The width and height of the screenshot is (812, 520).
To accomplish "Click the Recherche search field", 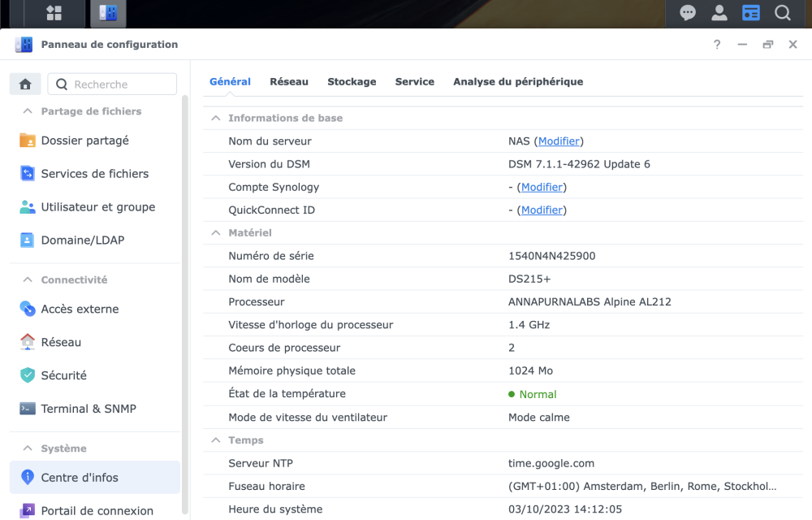I will click(112, 84).
